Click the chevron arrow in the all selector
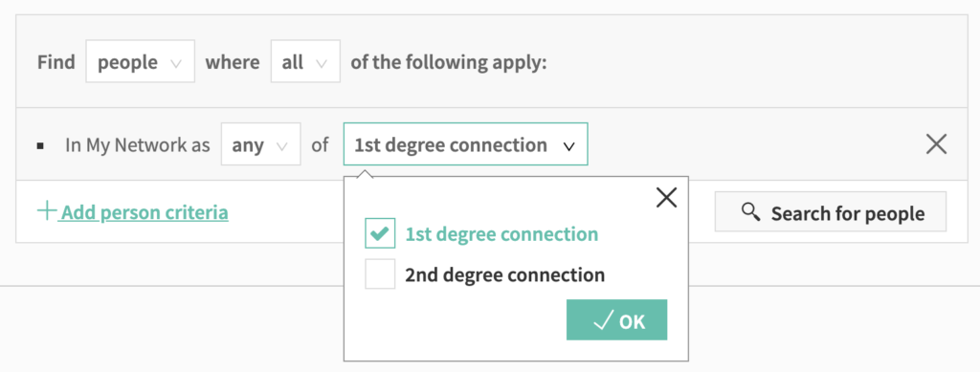 [x=322, y=64]
